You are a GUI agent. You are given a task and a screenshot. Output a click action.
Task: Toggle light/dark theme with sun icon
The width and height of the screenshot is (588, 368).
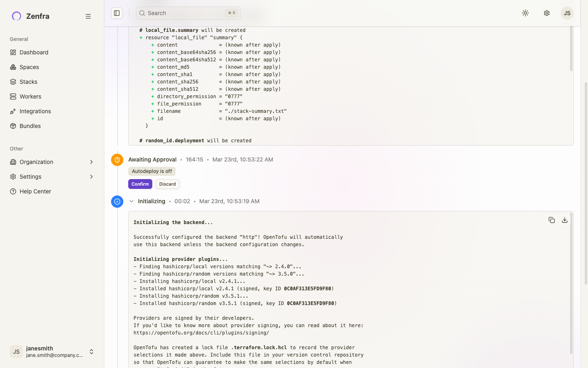525,13
